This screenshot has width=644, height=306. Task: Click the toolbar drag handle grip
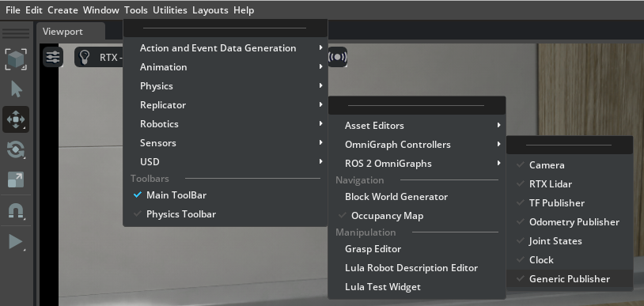16,33
